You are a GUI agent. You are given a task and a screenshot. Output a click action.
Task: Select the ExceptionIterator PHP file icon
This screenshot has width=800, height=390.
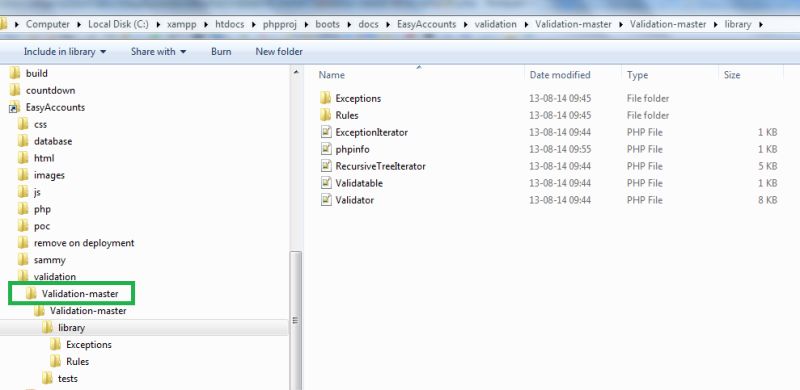(x=326, y=132)
